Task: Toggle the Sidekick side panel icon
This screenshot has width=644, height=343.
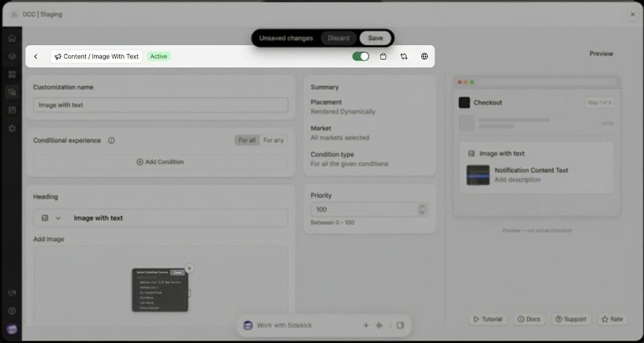Action: (x=401, y=325)
